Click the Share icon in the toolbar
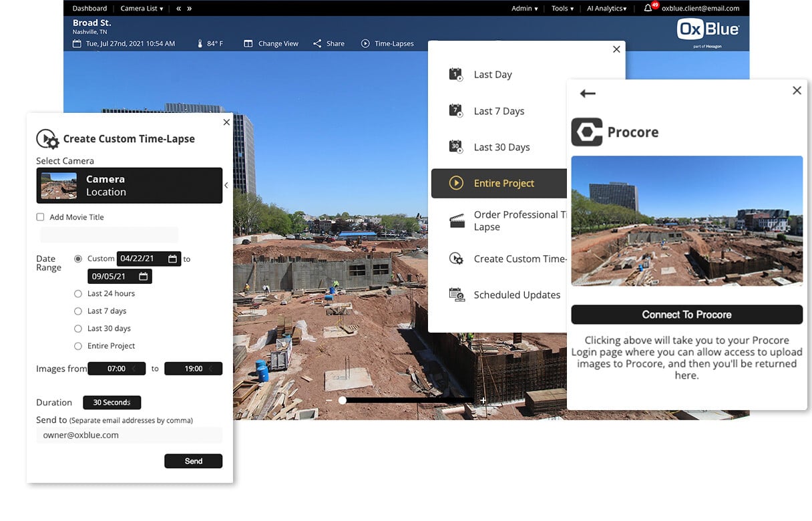The height and width of the screenshot is (521, 812). [317, 43]
